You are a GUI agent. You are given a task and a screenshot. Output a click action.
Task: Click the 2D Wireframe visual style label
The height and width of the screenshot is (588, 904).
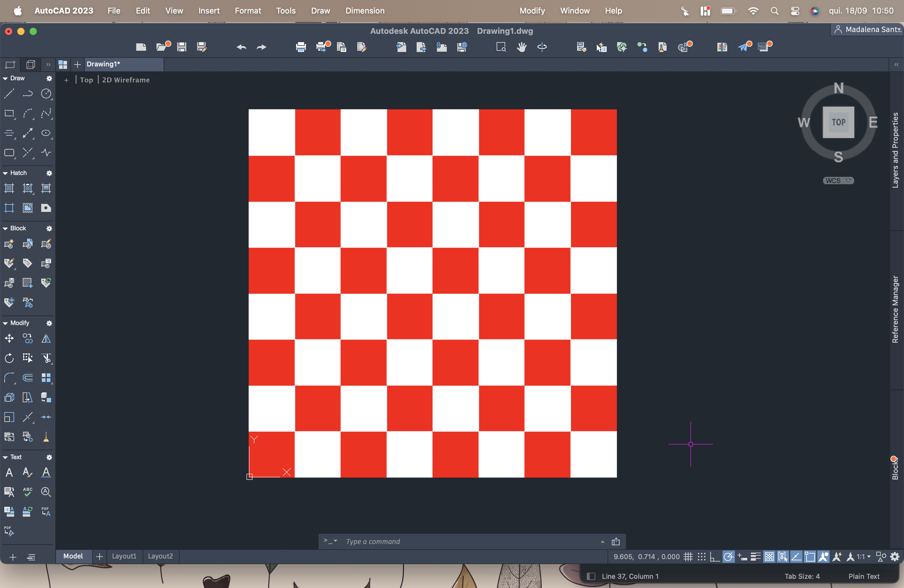pyautogui.click(x=126, y=80)
